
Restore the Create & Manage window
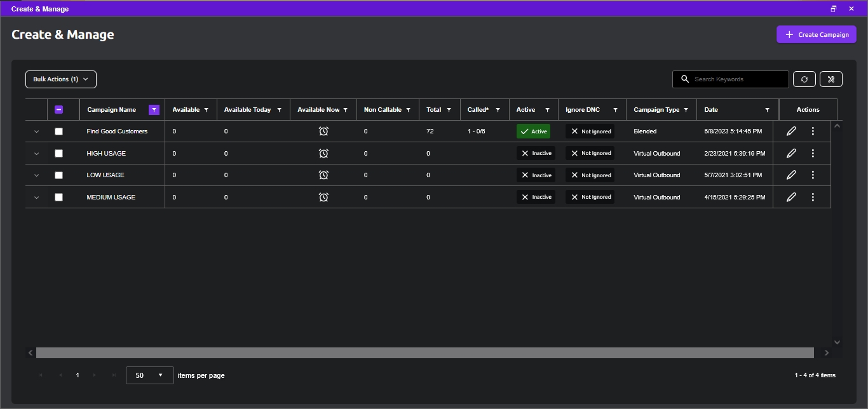point(834,9)
